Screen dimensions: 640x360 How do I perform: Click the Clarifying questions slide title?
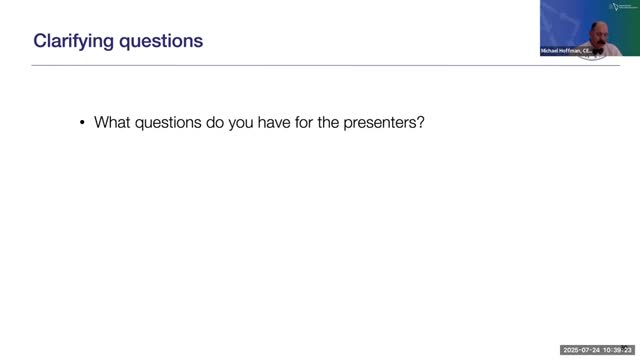click(x=118, y=41)
